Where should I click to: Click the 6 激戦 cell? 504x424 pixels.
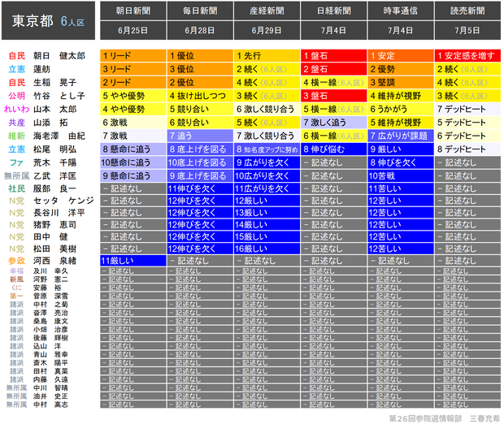[133, 123]
